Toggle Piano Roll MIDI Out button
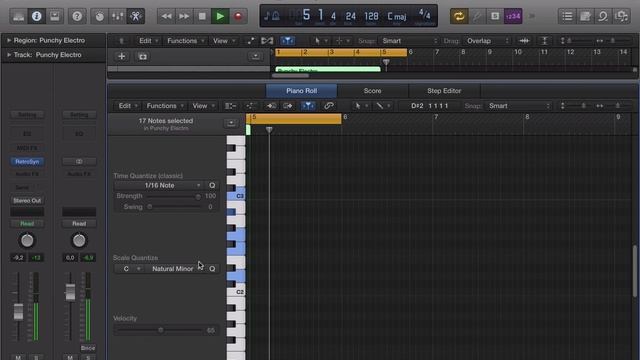640x360 pixels. 288,106
